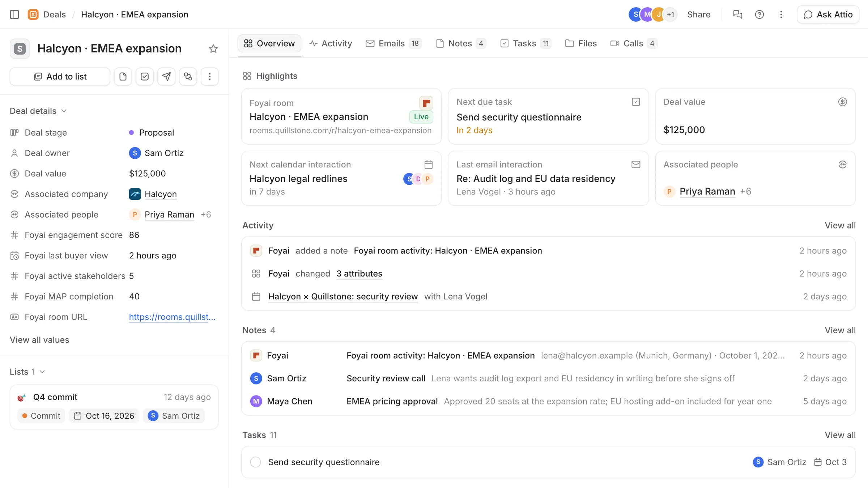Image resolution: width=868 pixels, height=488 pixels.
Task: Open EMEA pricing approval note
Action: click(x=548, y=401)
